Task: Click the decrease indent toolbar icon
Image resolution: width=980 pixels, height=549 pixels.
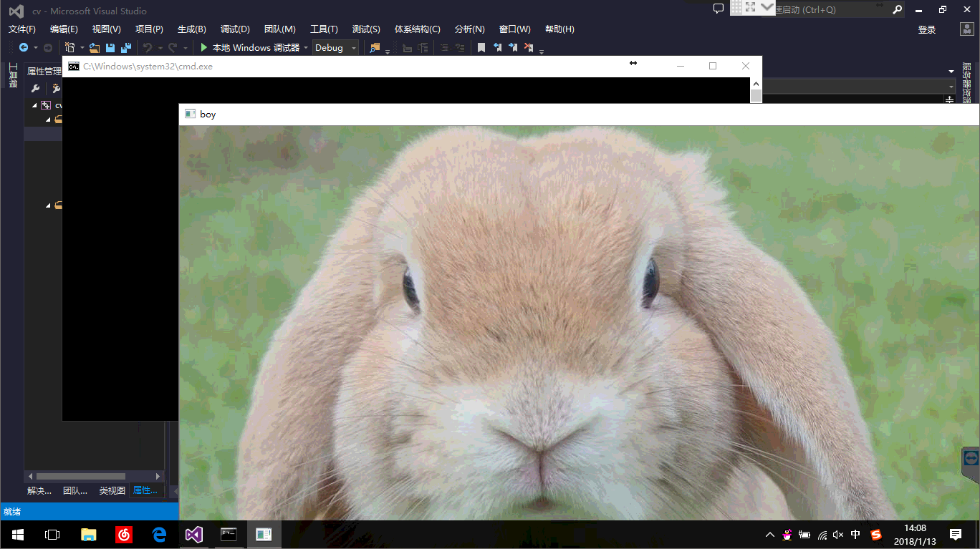Action: (x=407, y=47)
